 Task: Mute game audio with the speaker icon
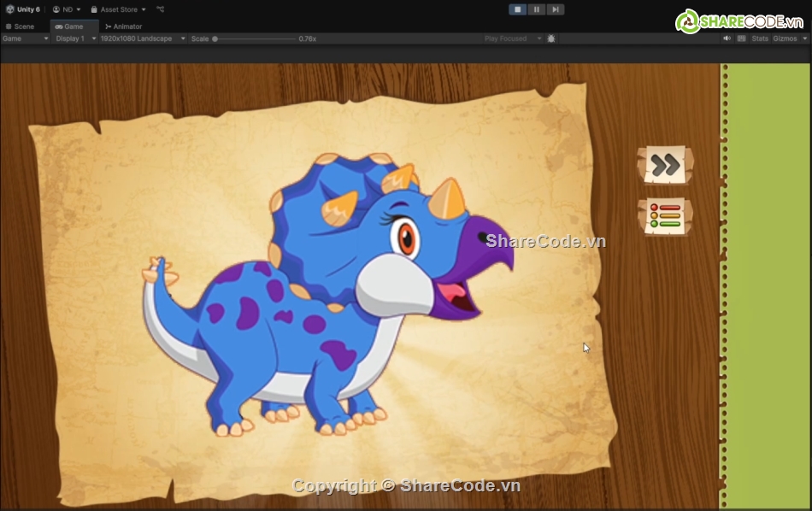click(x=727, y=38)
